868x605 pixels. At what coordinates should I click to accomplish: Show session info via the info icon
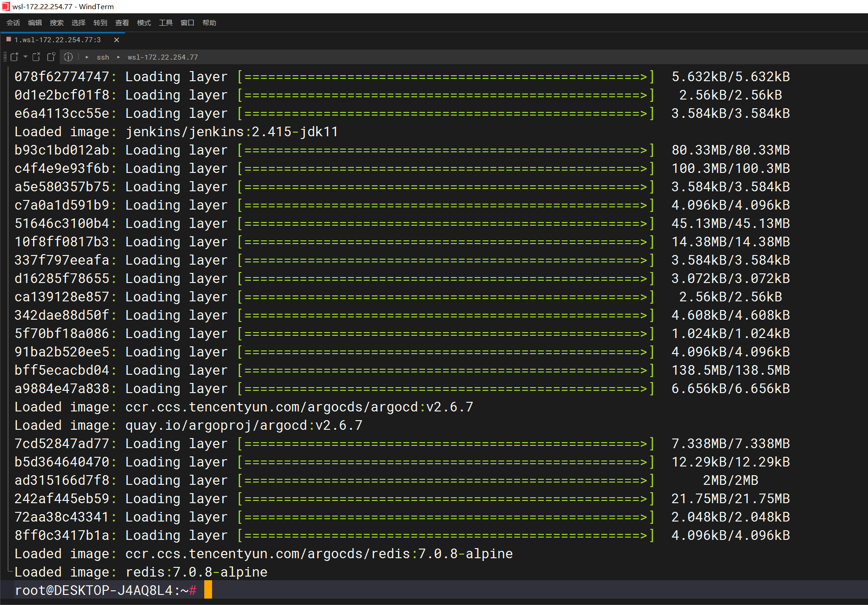68,57
